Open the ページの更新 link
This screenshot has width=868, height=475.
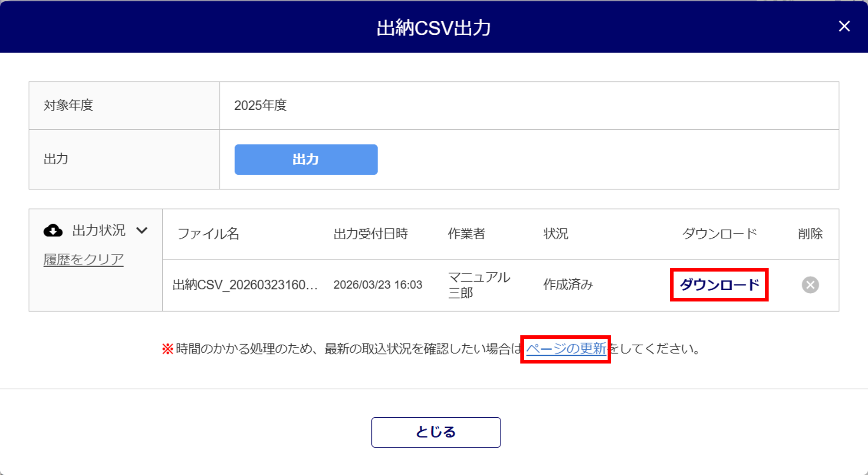pos(566,349)
